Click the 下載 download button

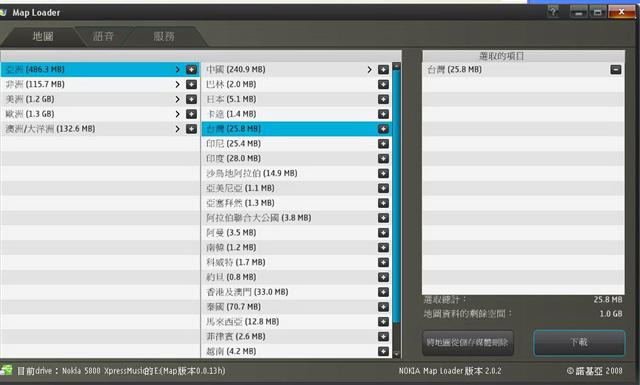click(x=579, y=342)
